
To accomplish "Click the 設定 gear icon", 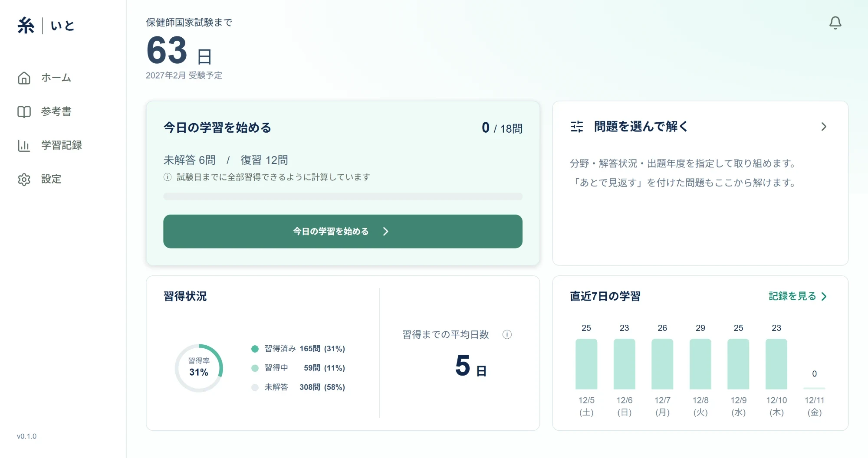I will tap(24, 179).
